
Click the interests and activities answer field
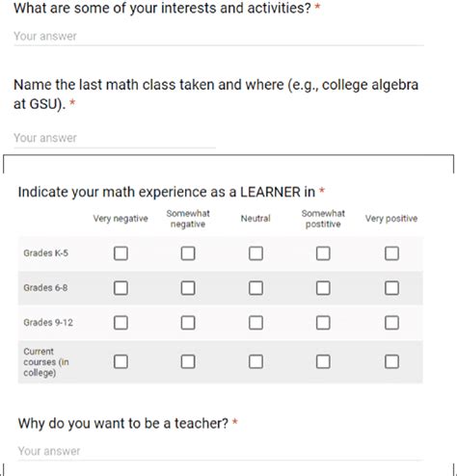tap(219, 37)
